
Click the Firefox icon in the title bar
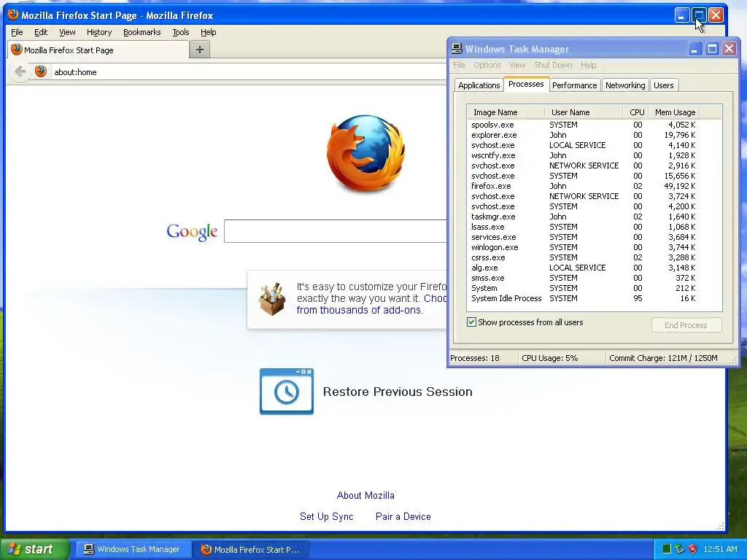pos(13,15)
